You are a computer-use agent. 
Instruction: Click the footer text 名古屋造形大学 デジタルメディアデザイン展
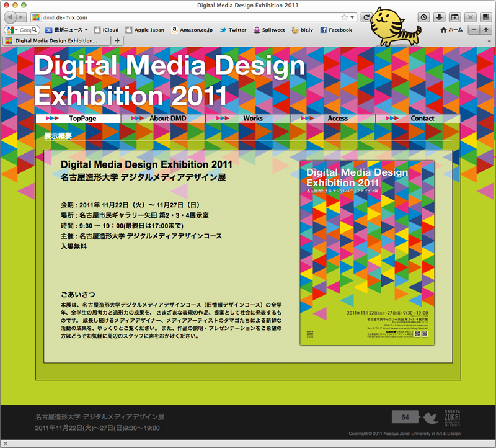tap(100, 417)
